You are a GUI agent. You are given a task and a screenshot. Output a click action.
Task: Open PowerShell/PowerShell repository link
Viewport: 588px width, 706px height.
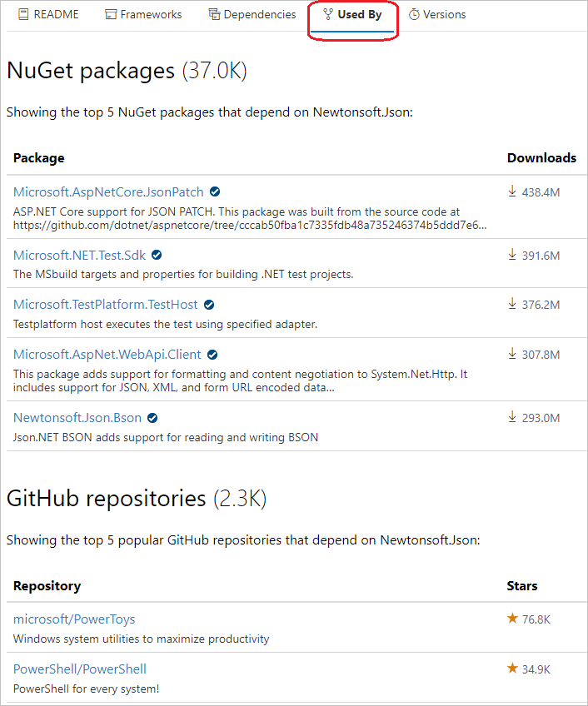click(79, 669)
